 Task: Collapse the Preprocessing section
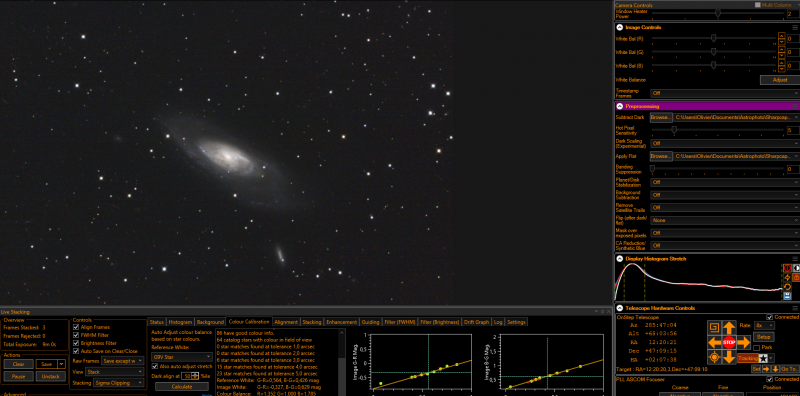tap(619, 106)
